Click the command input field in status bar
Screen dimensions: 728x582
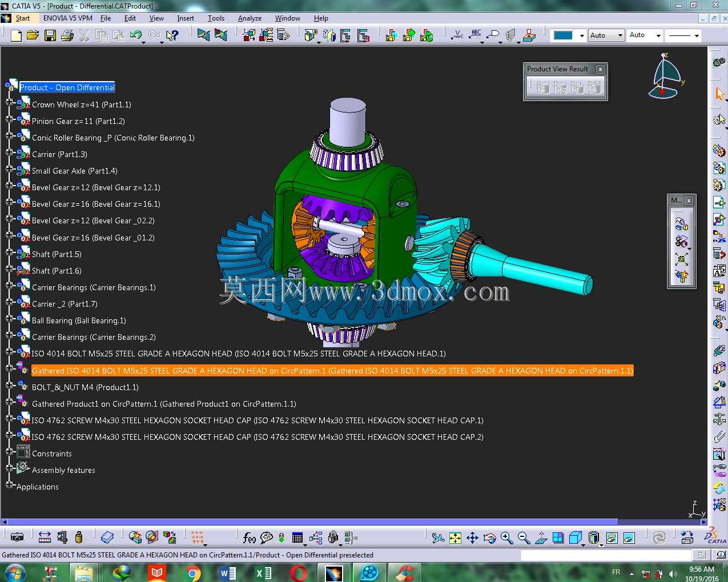[x=606, y=555]
